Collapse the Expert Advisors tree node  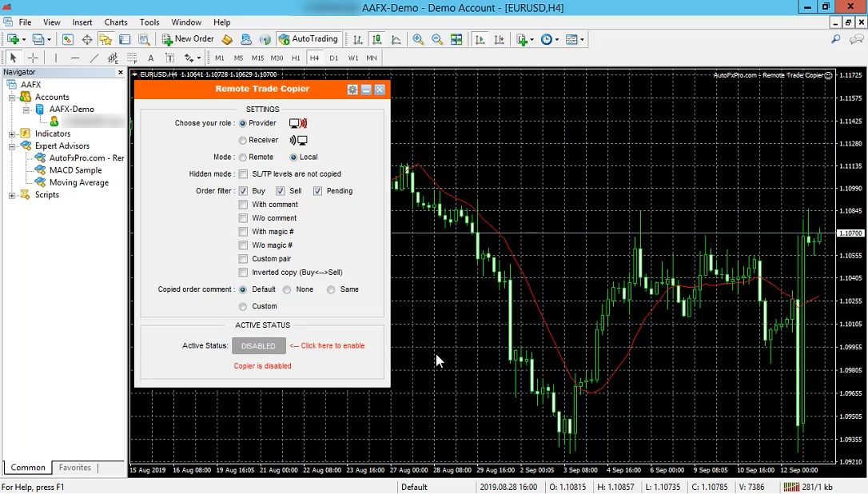[x=12, y=146]
